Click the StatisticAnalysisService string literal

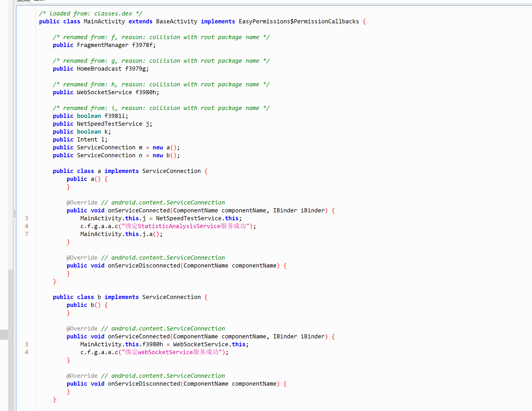pyautogui.click(x=186, y=226)
